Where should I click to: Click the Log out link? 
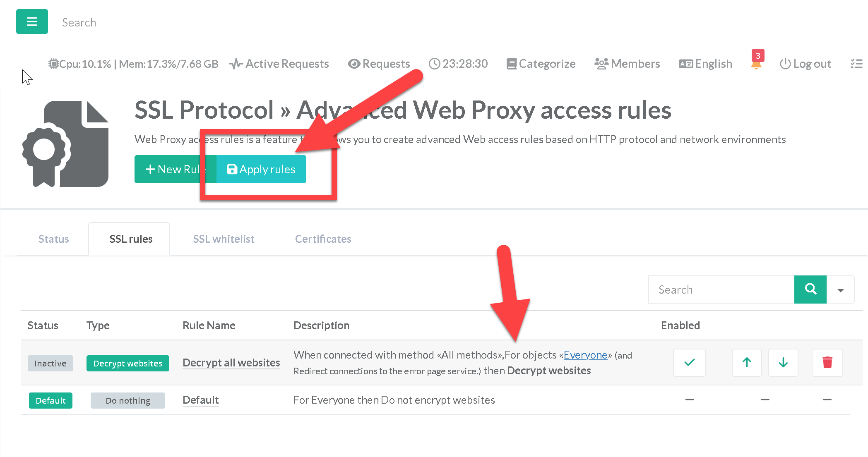click(805, 64)
